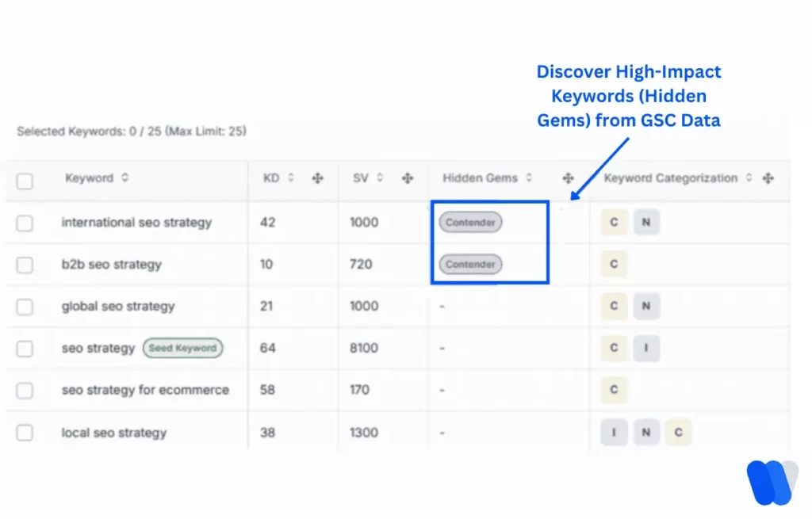812x519 pixels.
Task: Click the N chip on international seo strategy row
Action: tap(646, 223)
